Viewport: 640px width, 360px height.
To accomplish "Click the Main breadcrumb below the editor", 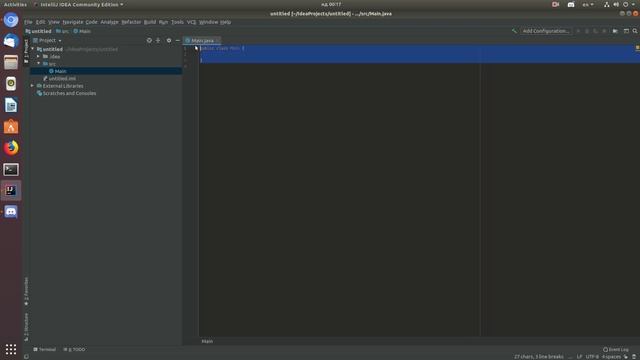I will [x=207, y=341].
